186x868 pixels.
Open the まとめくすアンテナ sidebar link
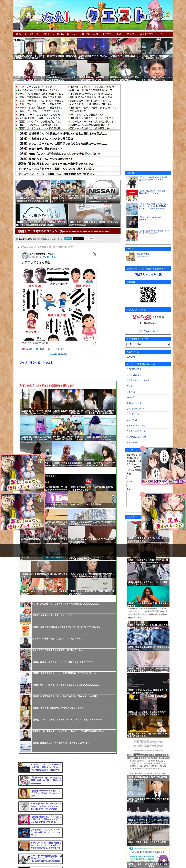click(x=136, y=426)
